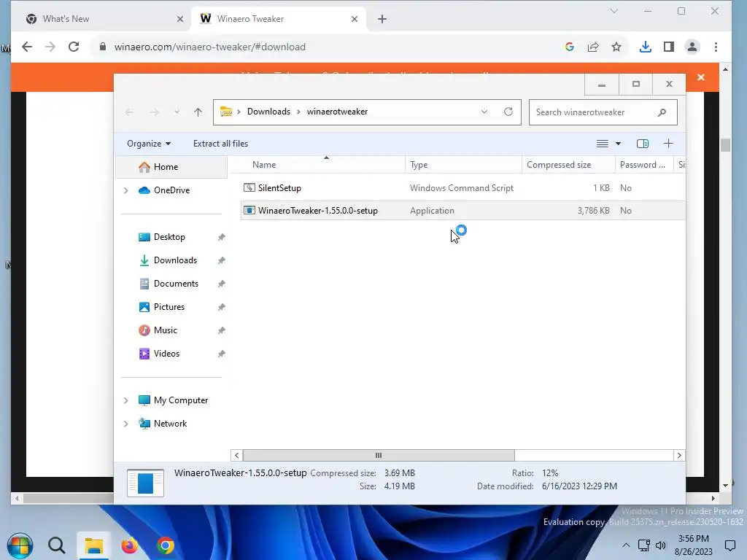
Task: Open Chrome from the taskbar
Action: (x=166, y=545)
